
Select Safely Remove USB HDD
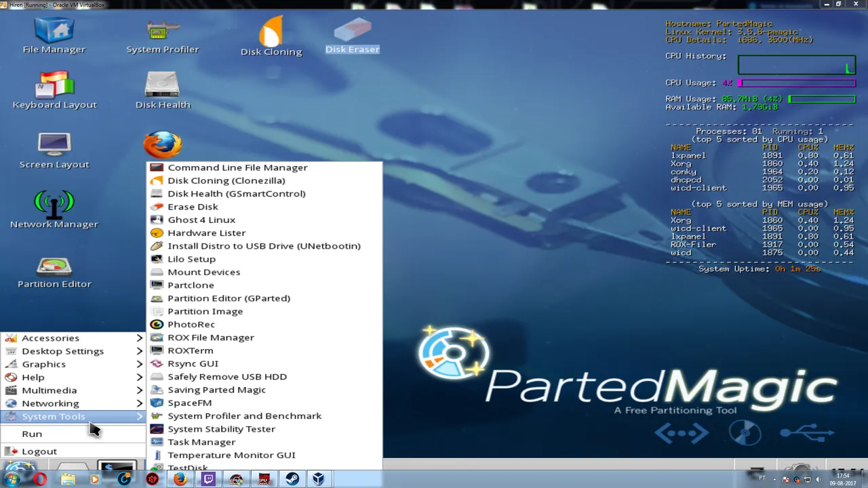click(264, 377)
